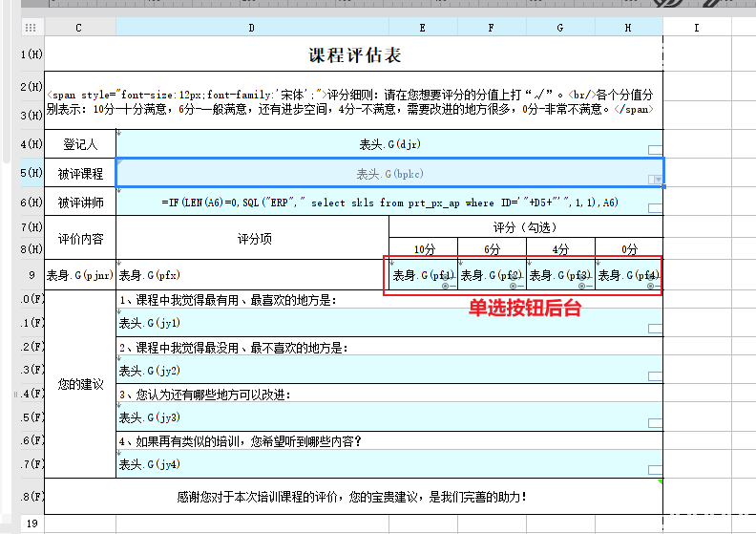Click the radio button icon in the 表身.G(pf1) cell
Viewport: 756px width, 534px height.
[447, 286]
